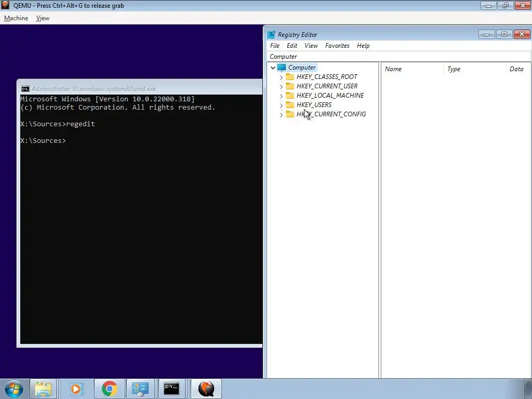Switch to Command Prompt taskbar icon

pyautogui.click(x=171, y=389)
